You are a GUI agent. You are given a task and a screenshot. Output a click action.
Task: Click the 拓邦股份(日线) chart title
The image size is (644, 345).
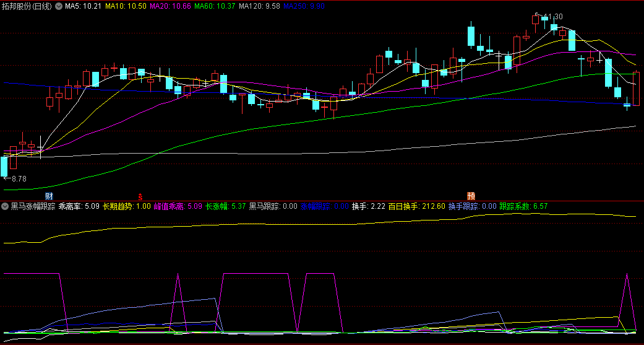[x=27, y=6]
